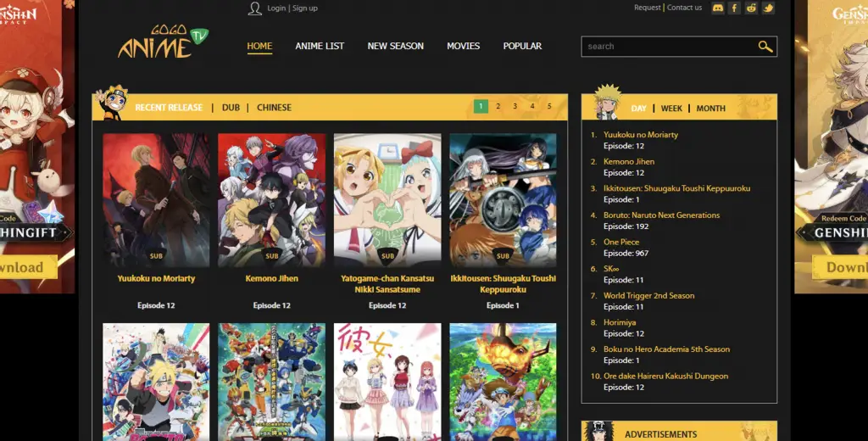Click the Yuukoku no Moriarty title under its poster
Viewport: 868px width, 441px height.
coord(156,279)
